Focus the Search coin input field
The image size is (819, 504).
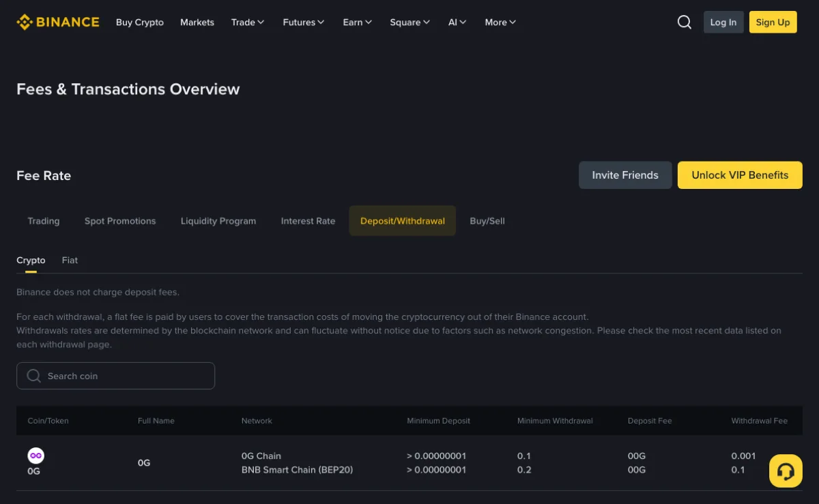tap(115, 376)
